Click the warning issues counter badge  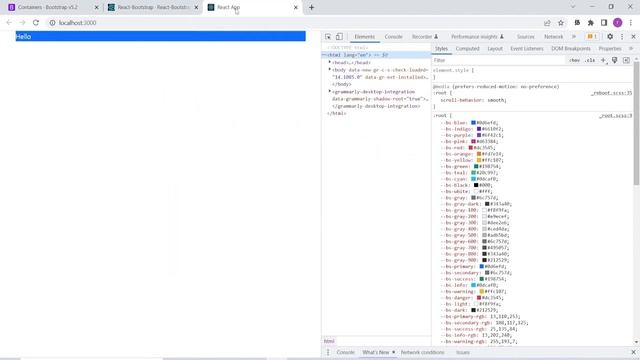[x=592, y=37]
